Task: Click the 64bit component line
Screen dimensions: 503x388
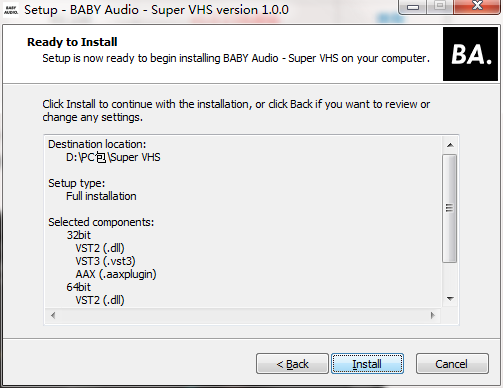Action: click(78, 287)
